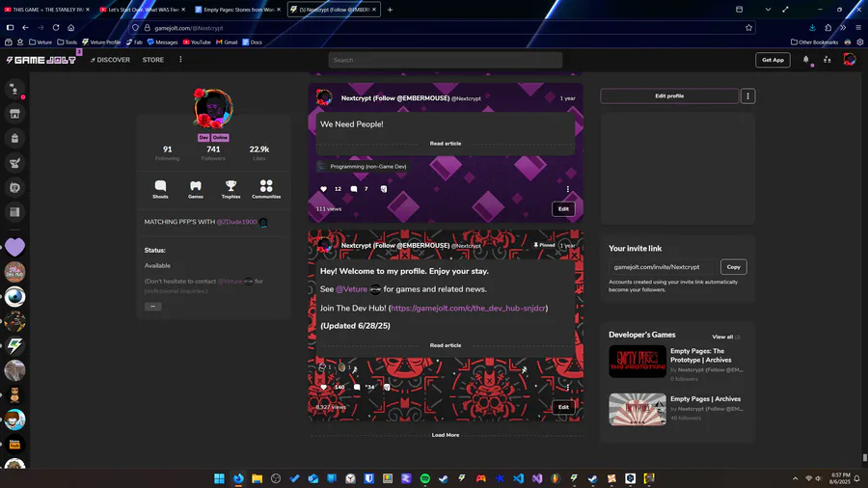Click the Get App button
868x488 pixels.
pos(773,60)
